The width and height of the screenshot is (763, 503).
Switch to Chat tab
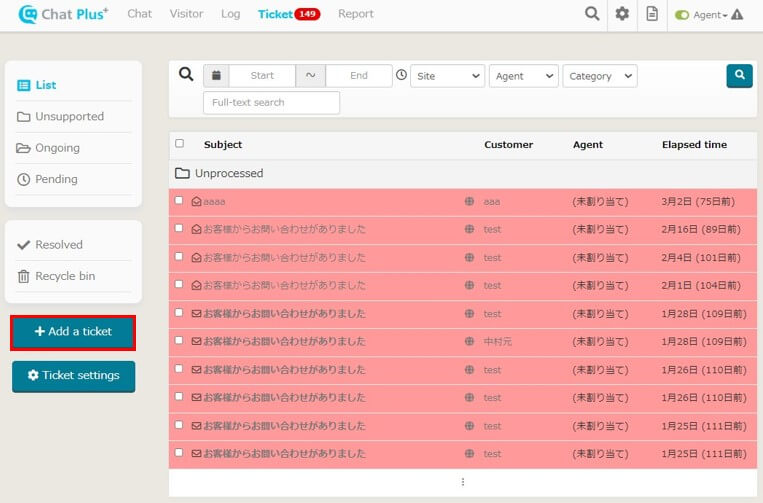[140, 14]
